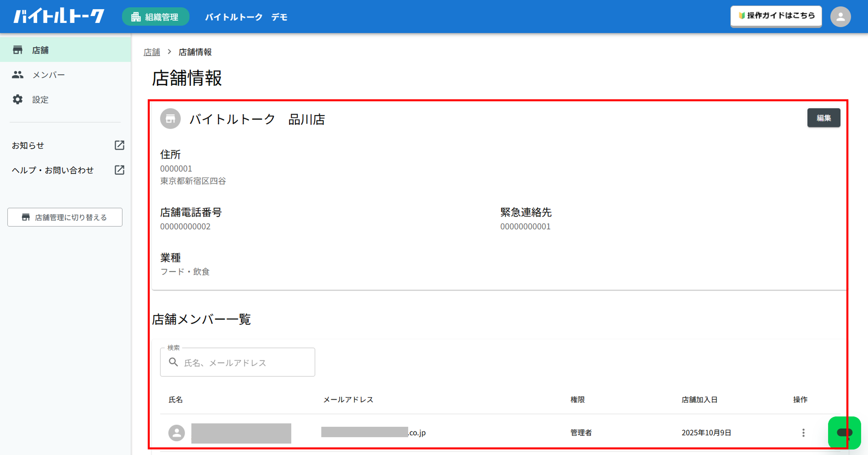The width and height of the screenshot is (868, 455).
Task: Click external-link icon next to お知らせ
Action: pyautogui.click(x=119, y=145)
